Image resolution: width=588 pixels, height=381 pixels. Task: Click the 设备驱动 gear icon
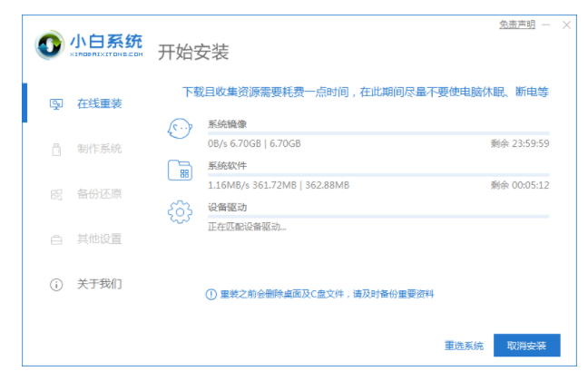[181, 213]
